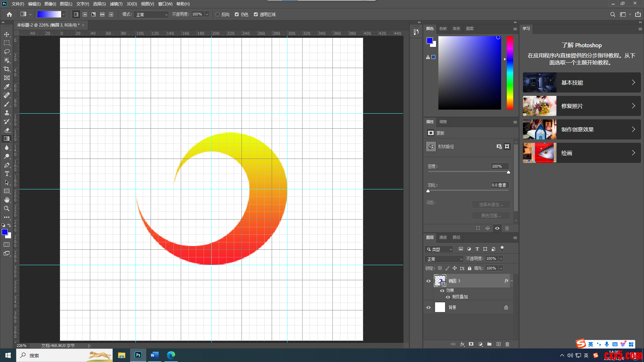
Task: Click the rainbow hue slider strip
Action: tap(510, 73)
